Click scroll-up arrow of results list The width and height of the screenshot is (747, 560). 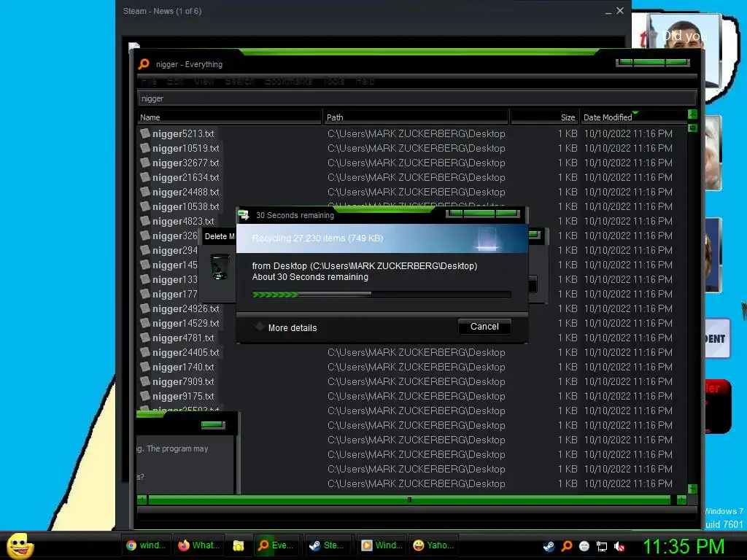coord(693,114)
